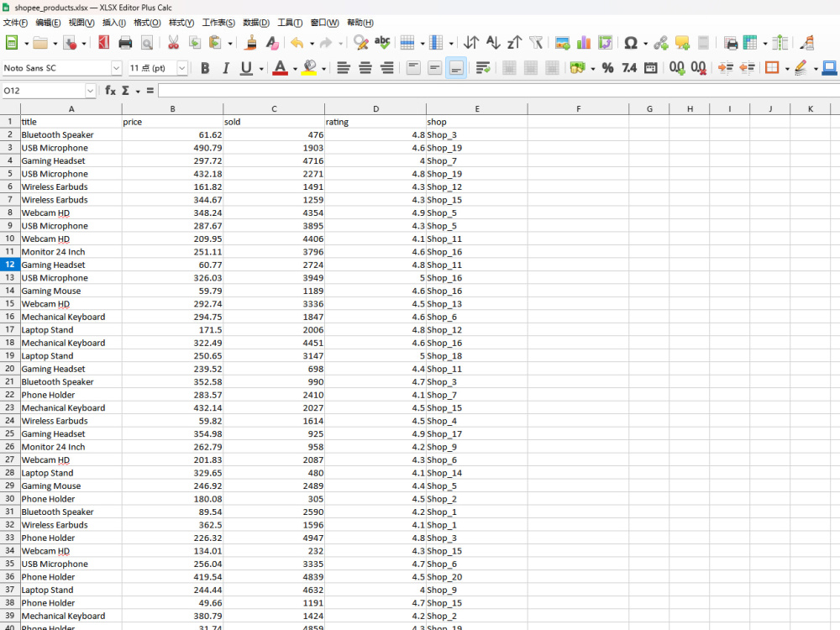840x630 pixels.
Task: Delete decimal place icon
Action: pyautogui.click(x=698, y=68)
